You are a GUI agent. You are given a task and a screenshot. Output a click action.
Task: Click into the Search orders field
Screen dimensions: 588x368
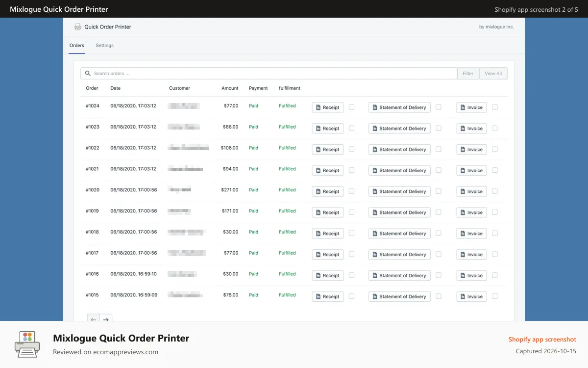click(269, 74)
